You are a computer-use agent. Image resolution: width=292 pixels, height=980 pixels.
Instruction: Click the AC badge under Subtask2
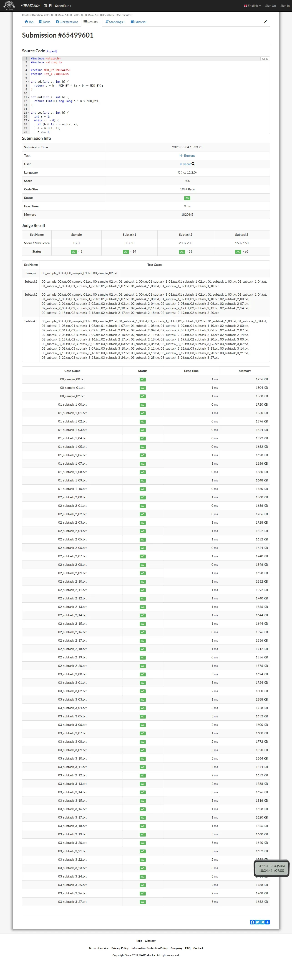click(x=182, y=251)
